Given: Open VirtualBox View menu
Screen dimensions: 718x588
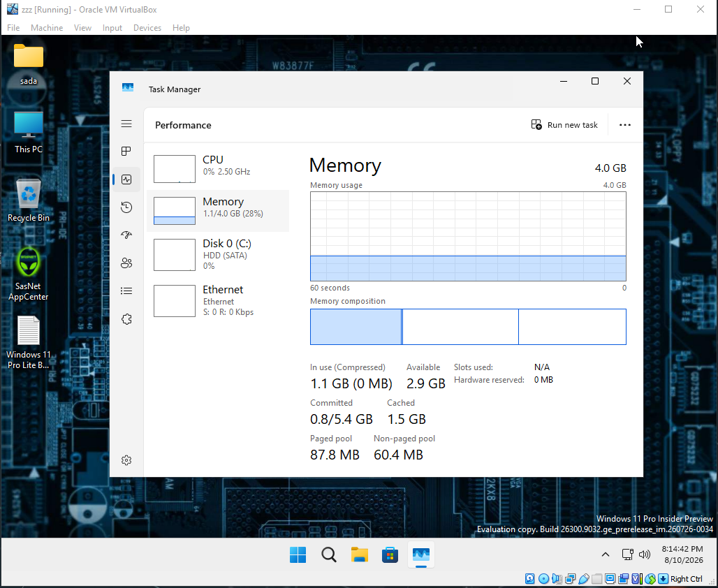Looking at the screenshot, I should tap(82, 28).
